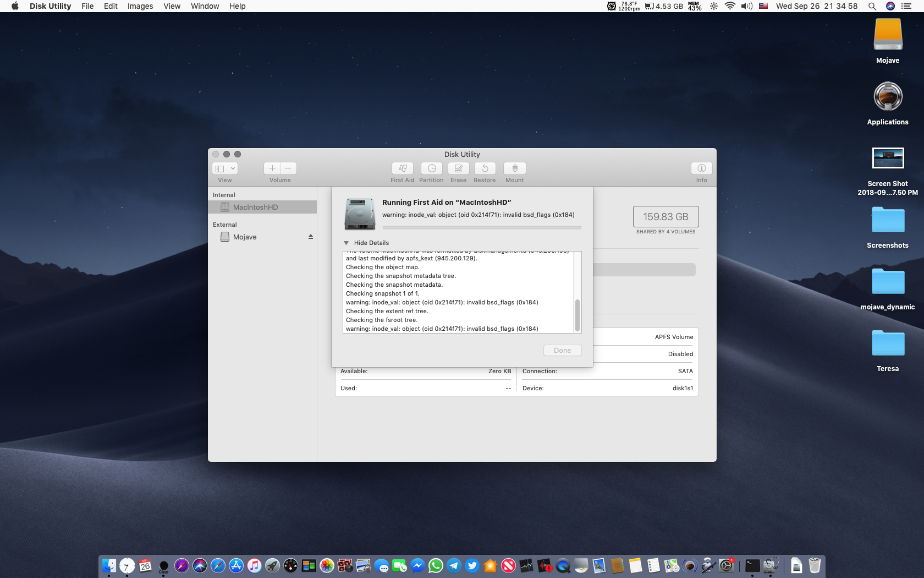Image resolution: width=924 pixels, height=578 pixels.
Task: Open the View dropdown in the toolbar
Action: 224,168
